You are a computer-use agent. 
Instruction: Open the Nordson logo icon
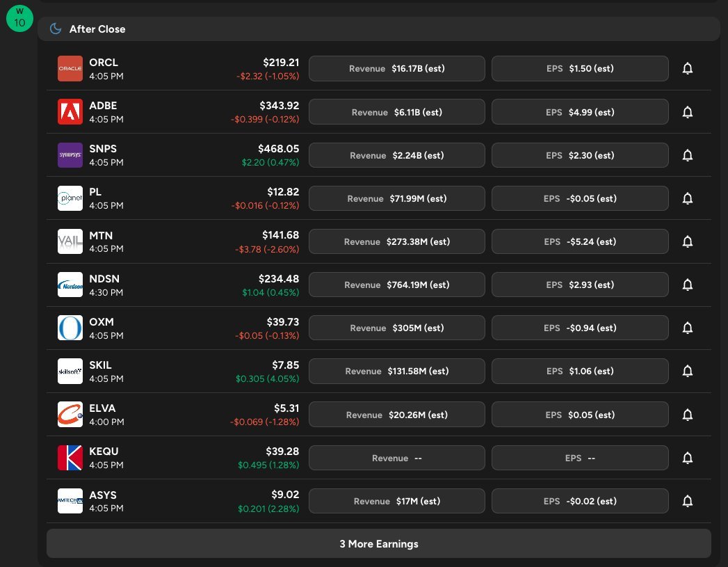pos(70,285)
